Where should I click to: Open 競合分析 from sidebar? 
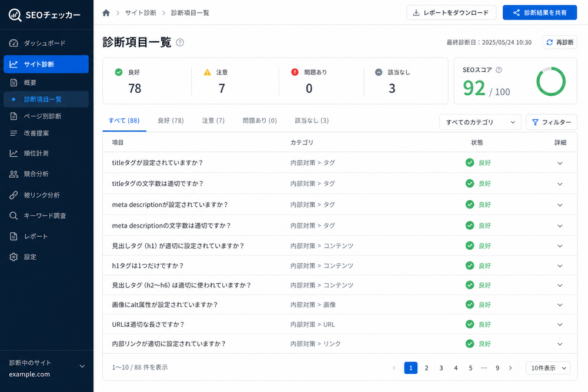[46, 174]
